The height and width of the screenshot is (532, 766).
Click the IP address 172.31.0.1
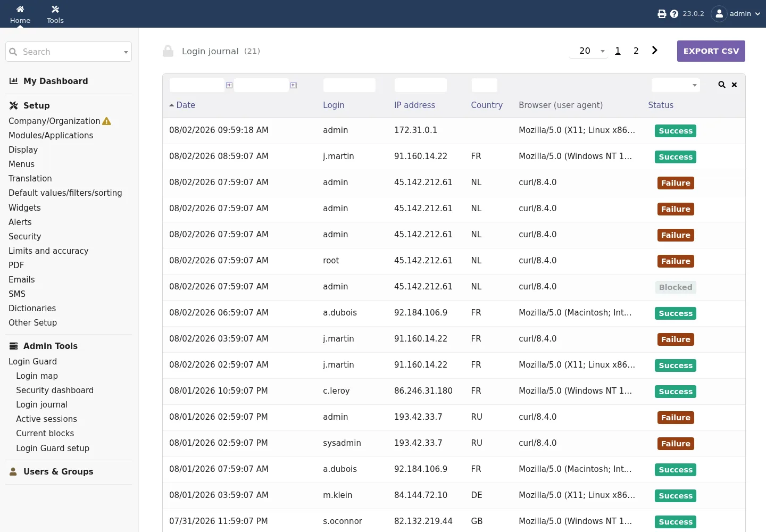415,130
